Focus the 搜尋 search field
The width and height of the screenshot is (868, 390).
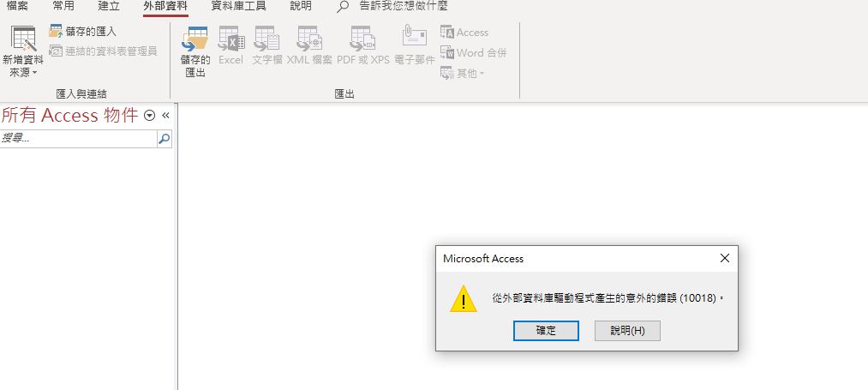pyautogui.click(x=79, y=139)
